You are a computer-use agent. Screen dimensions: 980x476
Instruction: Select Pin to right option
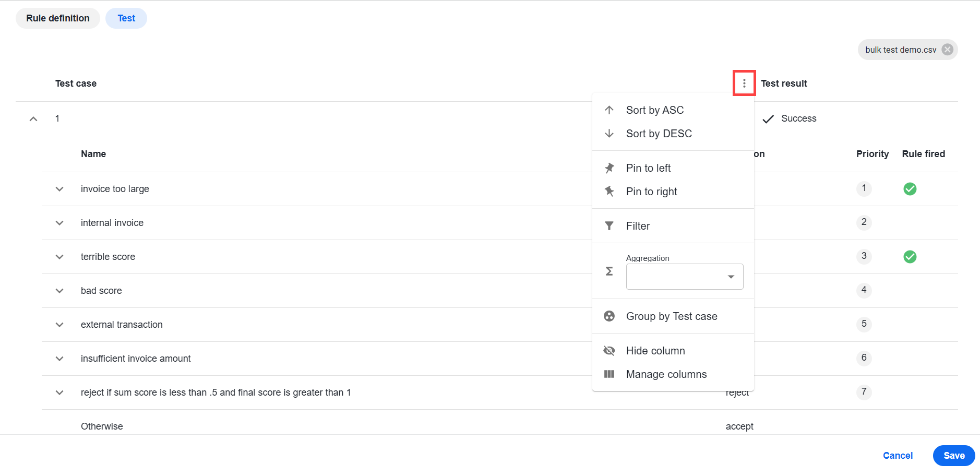click(x=673, y=192)
